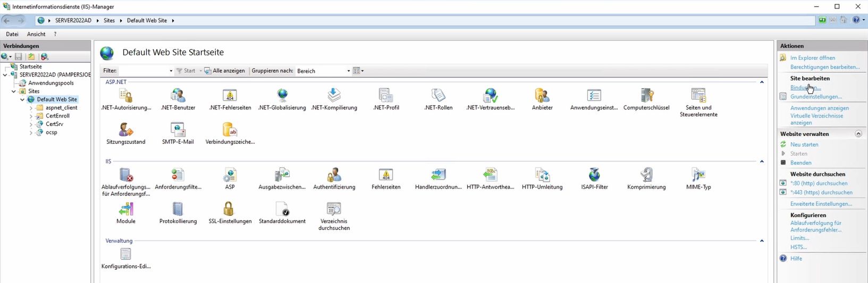Open the Komprimierung icon
Image resolution: width=868 pixels, height=283 pixels.
click(646, 175)
